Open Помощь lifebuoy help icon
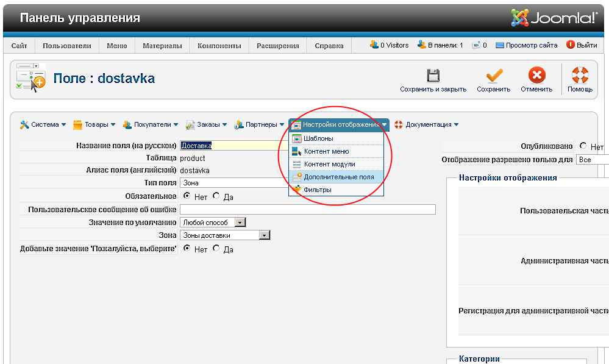This screenshot has height=364, width=609. point(580,75)
